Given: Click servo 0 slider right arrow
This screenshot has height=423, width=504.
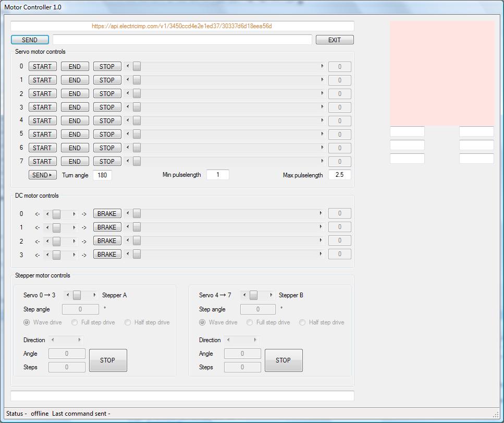Looking at the screenshot, I should tap(322, 66).
